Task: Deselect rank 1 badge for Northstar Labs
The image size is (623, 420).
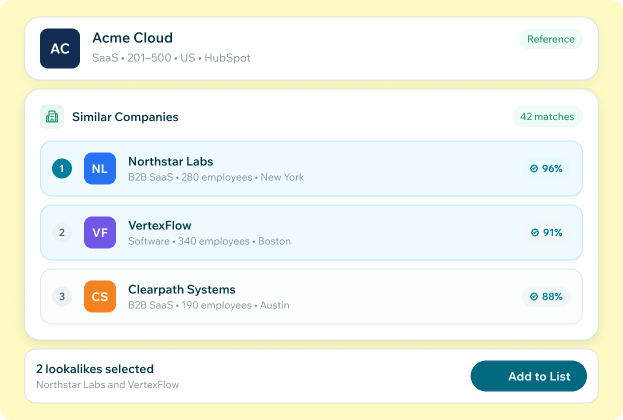Action: pyautogui.click(x=62, y=168)
